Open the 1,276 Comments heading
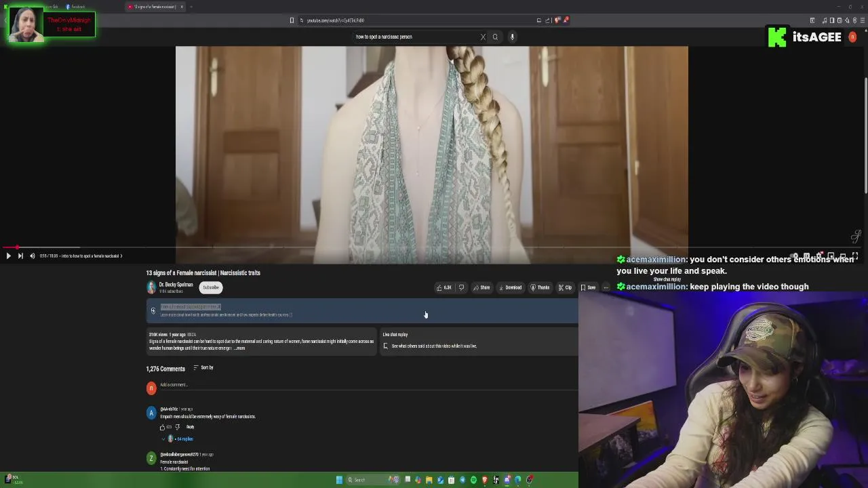The image size is (868, 488). point(165,369)
